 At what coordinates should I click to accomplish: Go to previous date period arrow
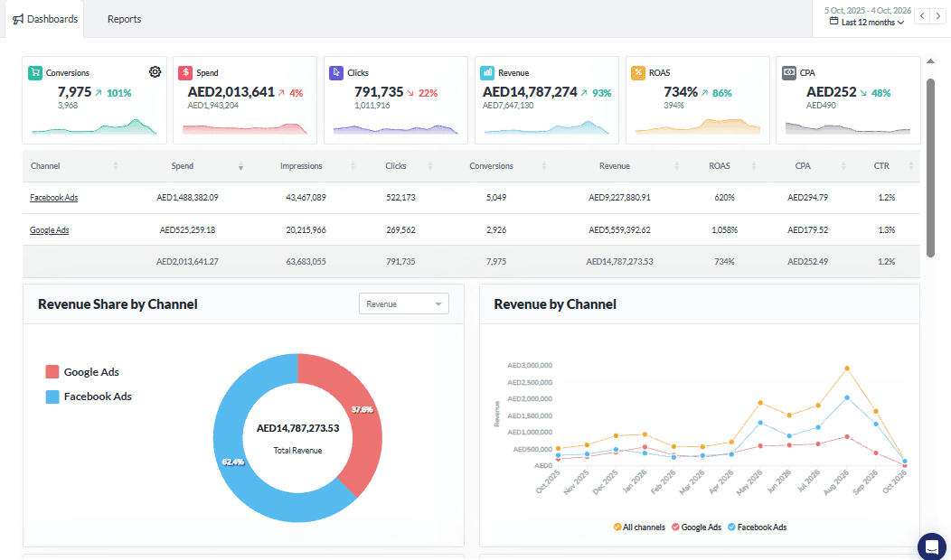(x=922, y=16)
